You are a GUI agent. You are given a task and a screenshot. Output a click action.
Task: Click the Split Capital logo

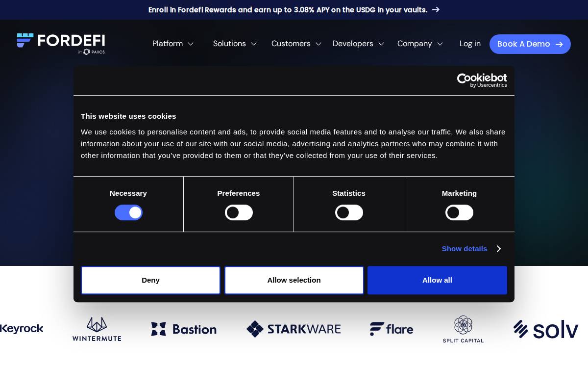pyautogui.click(x=463, y=329)
